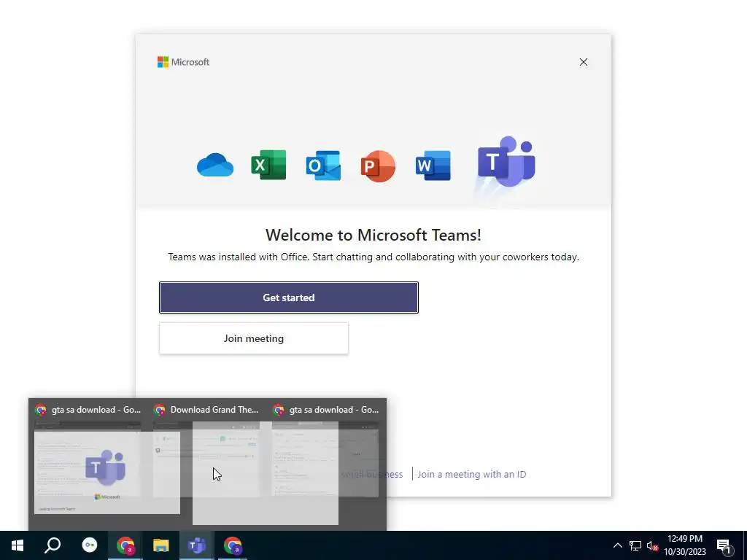747x560 pixels.
Task: Open the notification center icon
Action: point(725,545)
